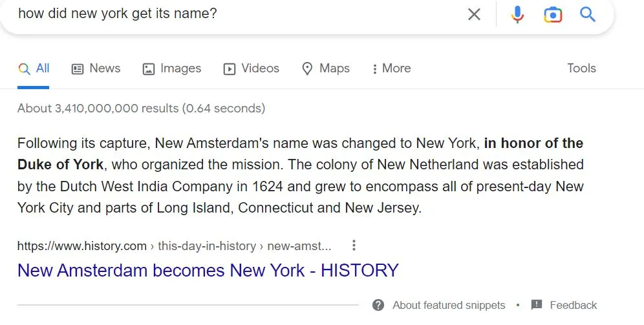The width and height of the screenshot is (644, 325).
Task: Click the Images tab picture icon
Action: pos(148,68)
